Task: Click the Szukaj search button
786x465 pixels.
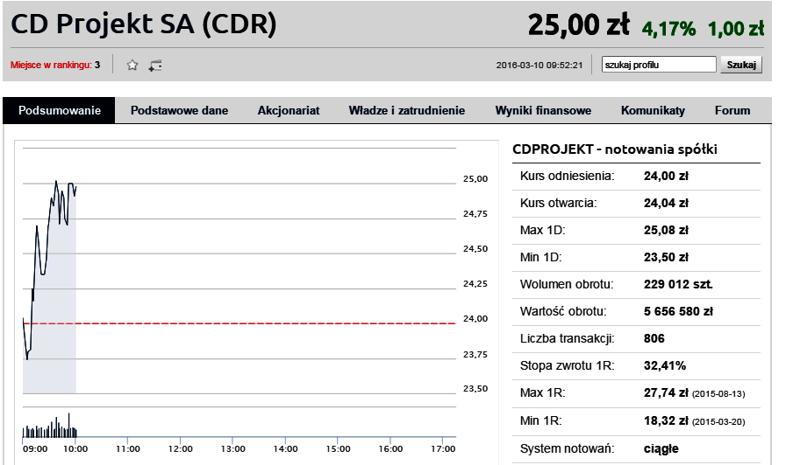Action: click(741, 65)
